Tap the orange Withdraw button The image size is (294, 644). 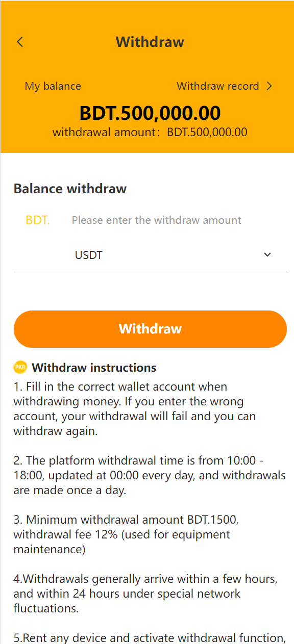pyautogui.click(x=150, y=329)
